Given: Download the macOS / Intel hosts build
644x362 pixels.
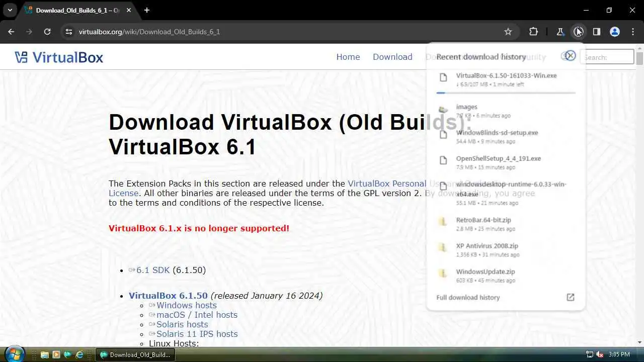Looking at the screenshot, I should pos(197,315).
